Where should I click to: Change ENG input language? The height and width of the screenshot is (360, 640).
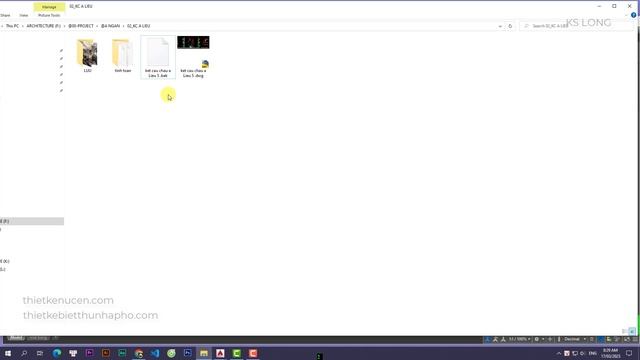pos(593,353)
